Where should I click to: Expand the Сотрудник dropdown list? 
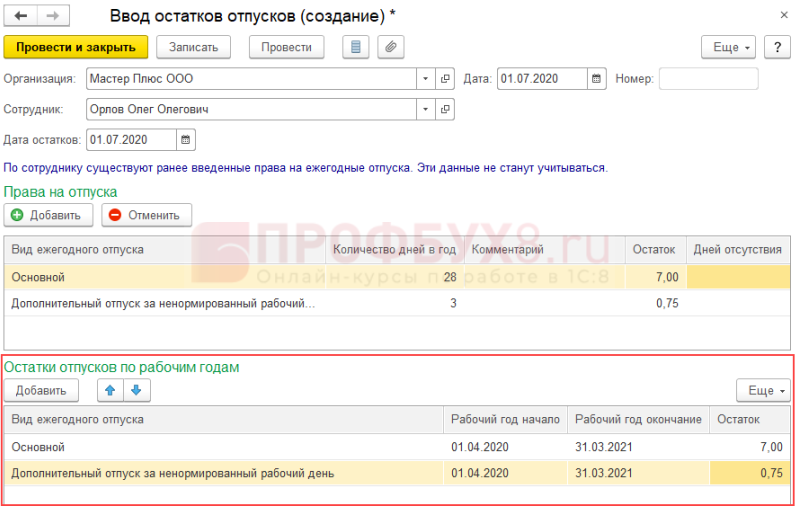(426, 109)
